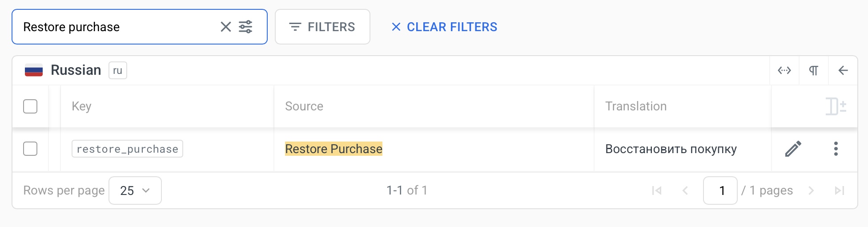Image resolution: width=868 pixels, height=227 pixels.
Task: Click the back arrow icon
Action: (843, 70)
